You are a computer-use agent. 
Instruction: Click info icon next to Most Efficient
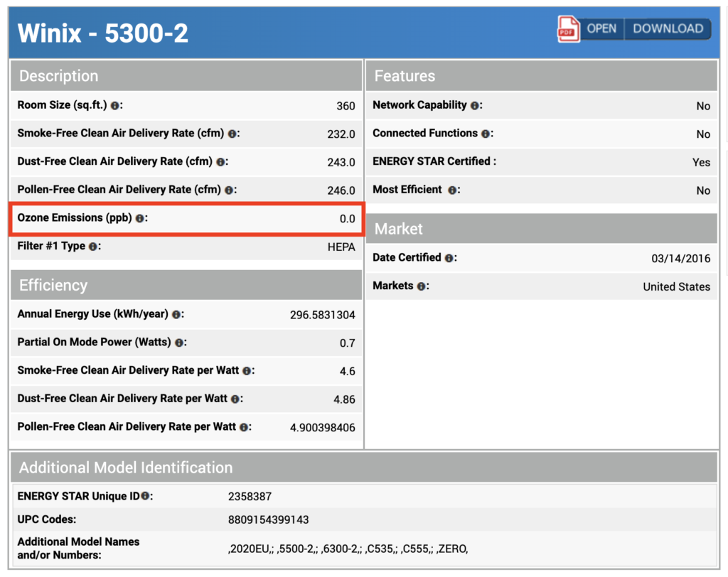[452, 190]
